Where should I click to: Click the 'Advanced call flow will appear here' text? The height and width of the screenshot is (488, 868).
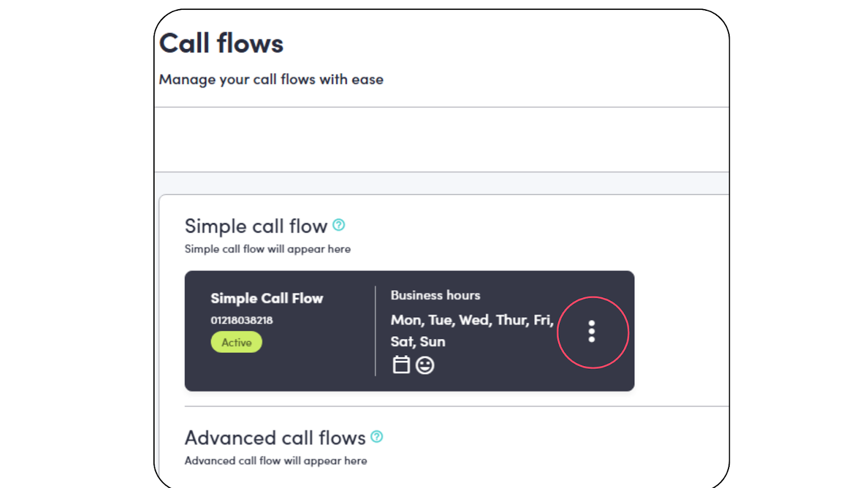click(x=276, y=460)
